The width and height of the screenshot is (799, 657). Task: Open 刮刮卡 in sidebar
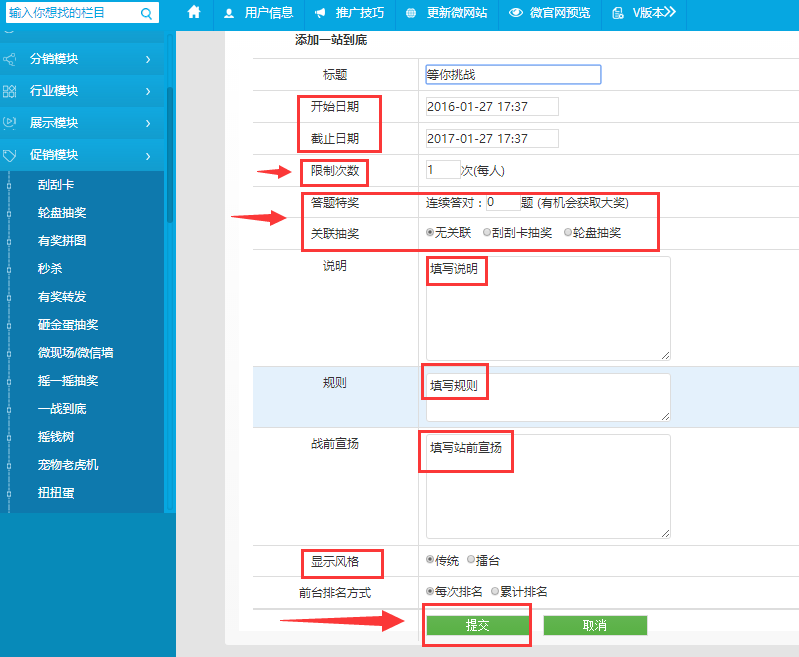click(x=56, y=185)
